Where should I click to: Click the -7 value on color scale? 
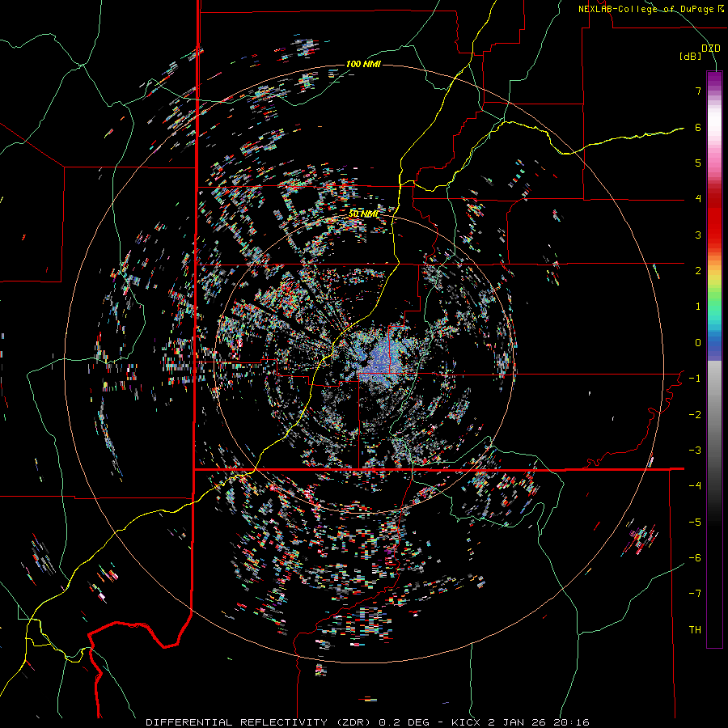695,594
